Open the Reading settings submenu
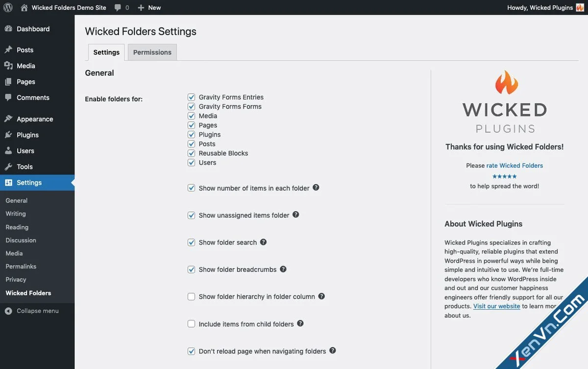Image resolution: width=588 pixels, height=369 pixels. [x=17, y=227]
